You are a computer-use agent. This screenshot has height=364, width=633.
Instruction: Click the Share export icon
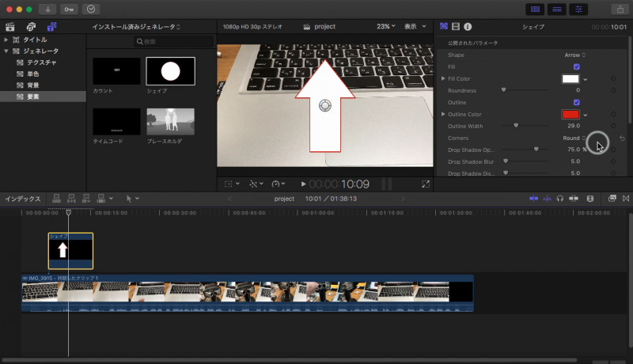616,9
